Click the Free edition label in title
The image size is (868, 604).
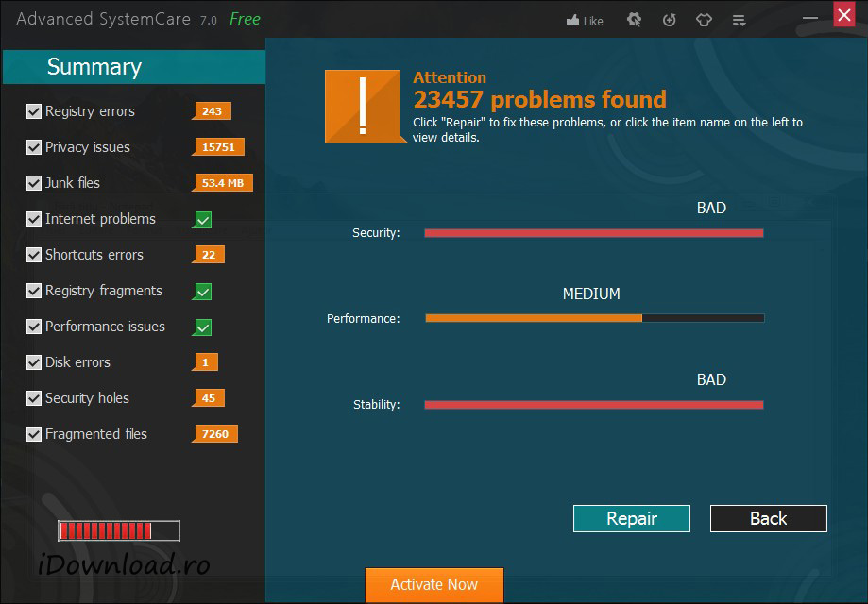tap(245, 20)
